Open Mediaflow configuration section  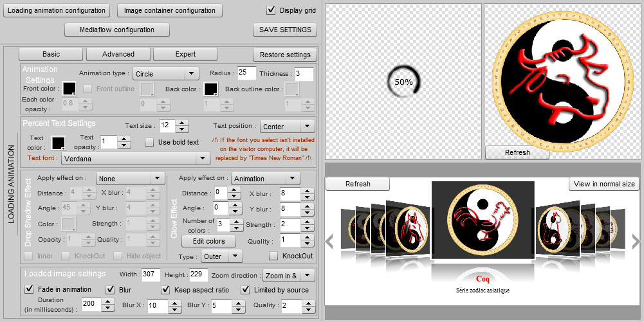117,30
